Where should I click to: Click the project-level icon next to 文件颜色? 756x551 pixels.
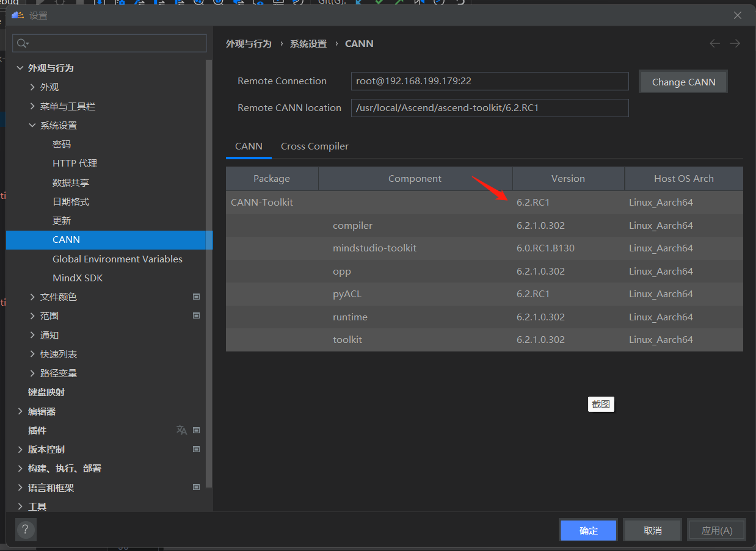click(197, 297)
